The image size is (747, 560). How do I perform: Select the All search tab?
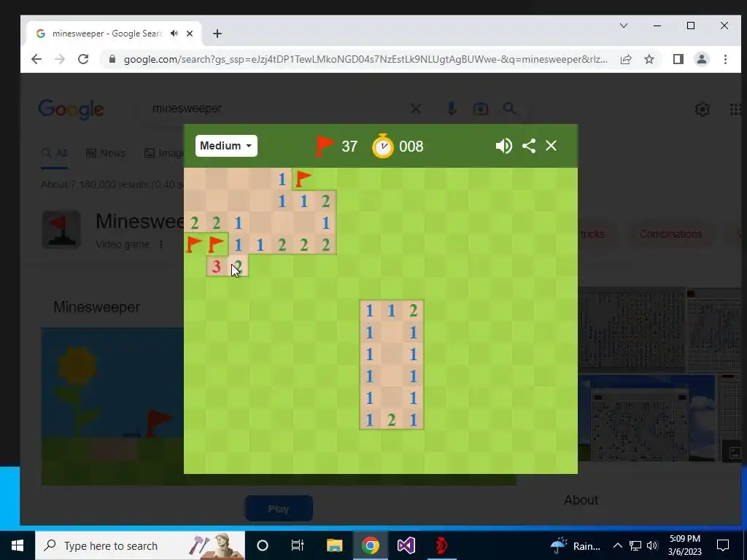point(54,153)
